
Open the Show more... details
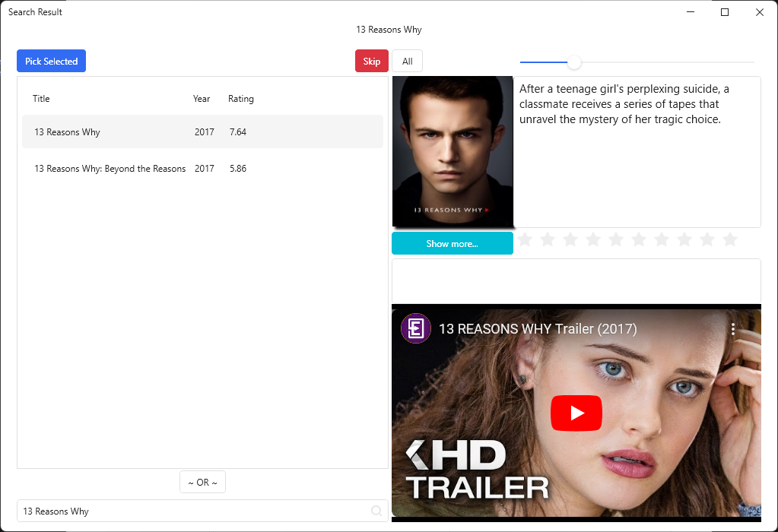452,243
